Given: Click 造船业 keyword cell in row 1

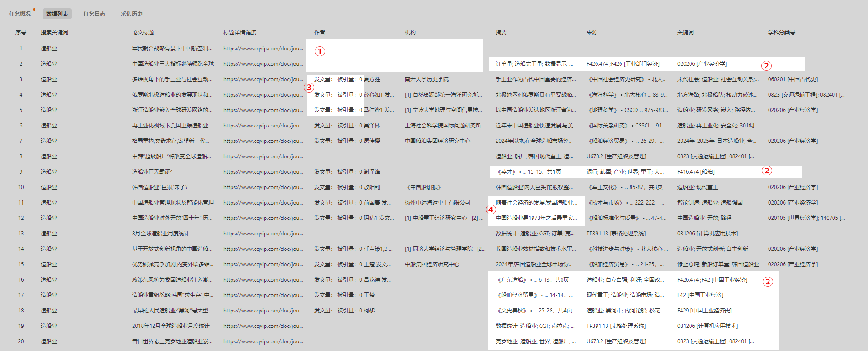Looking at the screenshot, I should click(x=49, y=49).
